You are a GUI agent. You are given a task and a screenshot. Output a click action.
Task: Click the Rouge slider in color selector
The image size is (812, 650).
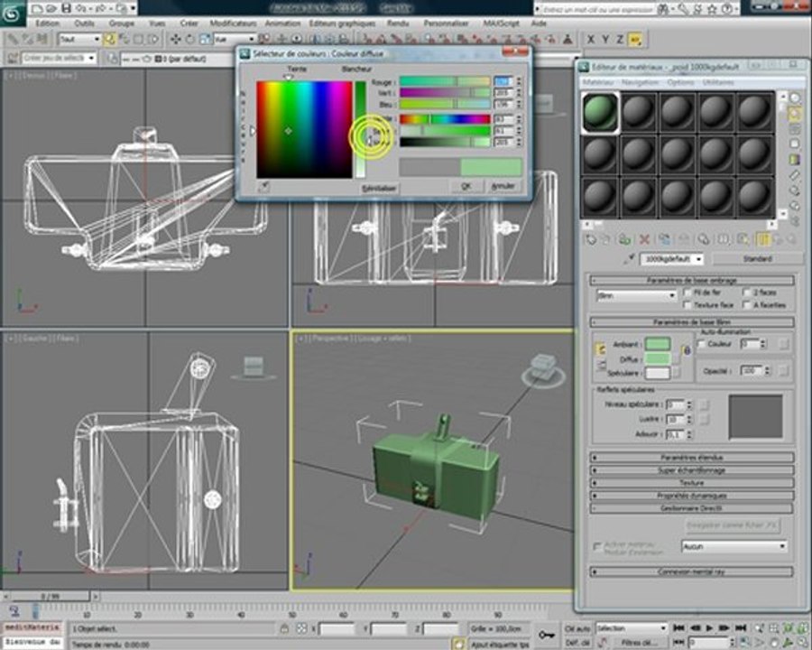pyautogui.click(x=445, y=81)
